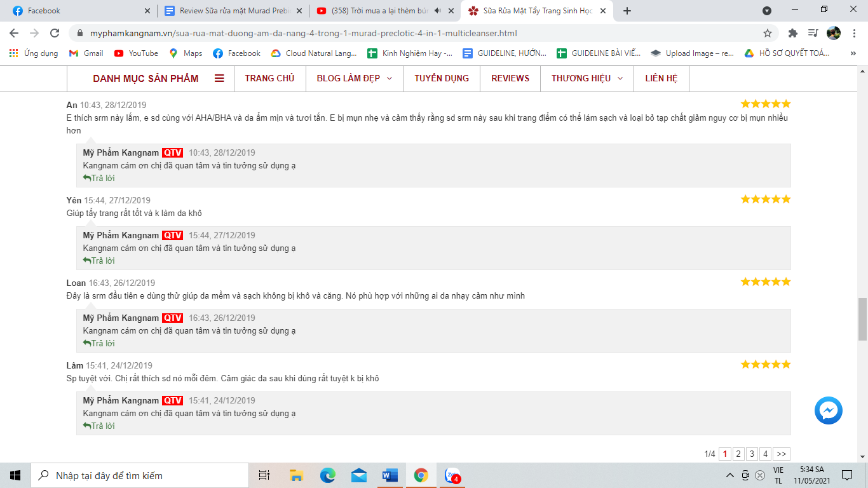Open the HỒ SƠ QUYẾT TOÁ... bookmark

point(787,53)
